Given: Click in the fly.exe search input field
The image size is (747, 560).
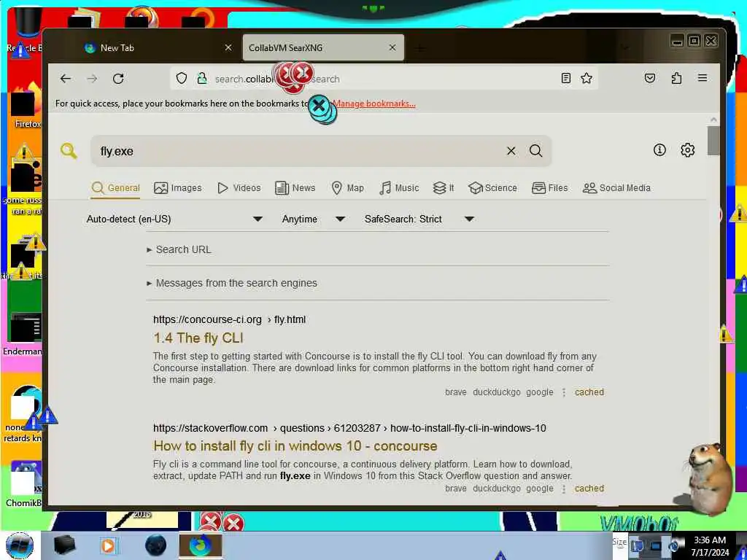Looking at the screenshot, I should coord(298,151).
